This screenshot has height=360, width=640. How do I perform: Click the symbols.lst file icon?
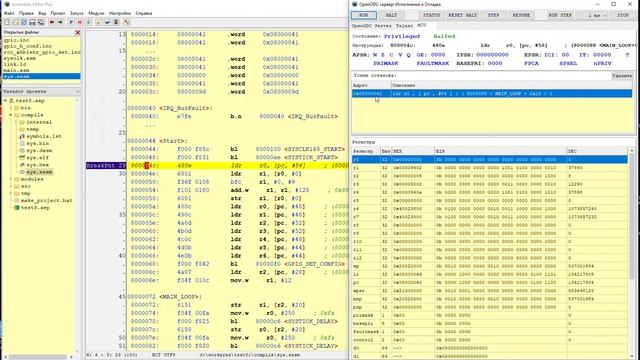coord(22,136)
